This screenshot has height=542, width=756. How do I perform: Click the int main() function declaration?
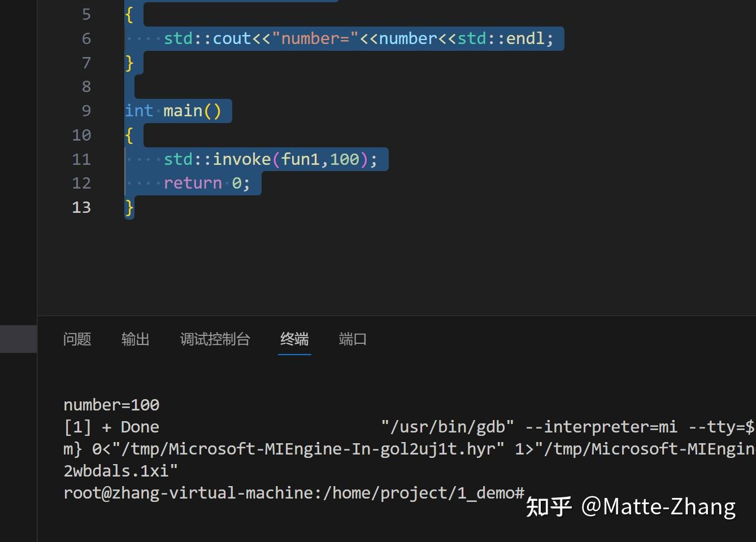(177, 111)
